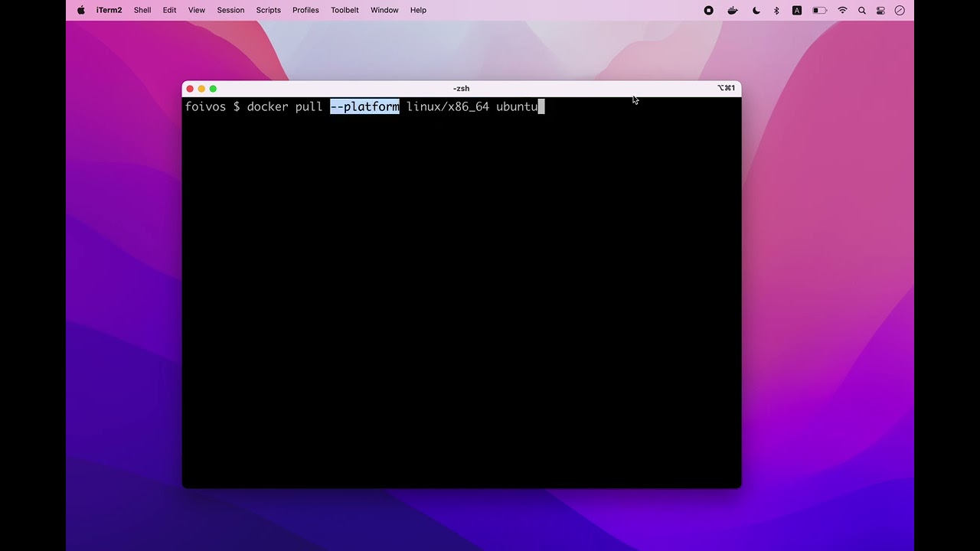Toggle Do Not Disturb moon icon
Viewport: 980px width, 551px height.
(756, 10)
